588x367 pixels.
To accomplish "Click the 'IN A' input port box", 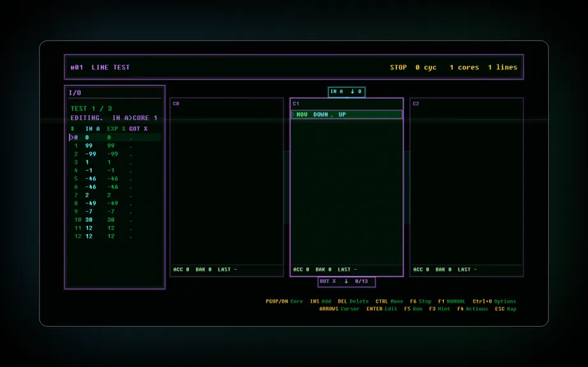I will tap(346, 92).
